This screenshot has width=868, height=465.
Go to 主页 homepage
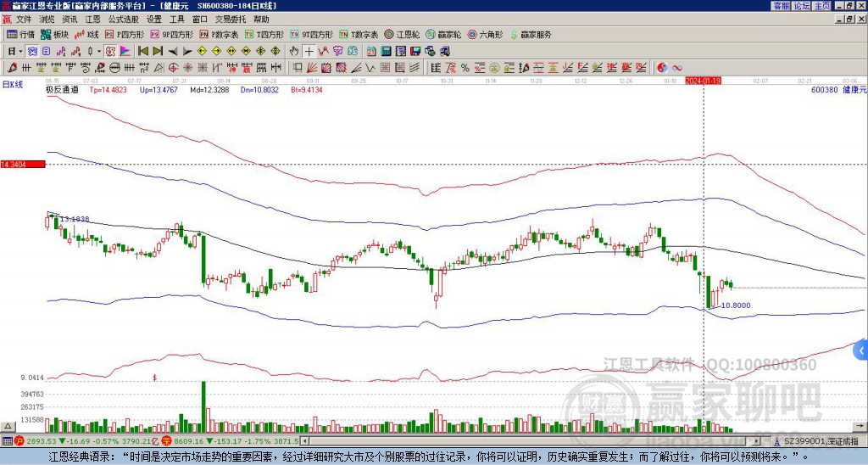click(x=822, y=6)
